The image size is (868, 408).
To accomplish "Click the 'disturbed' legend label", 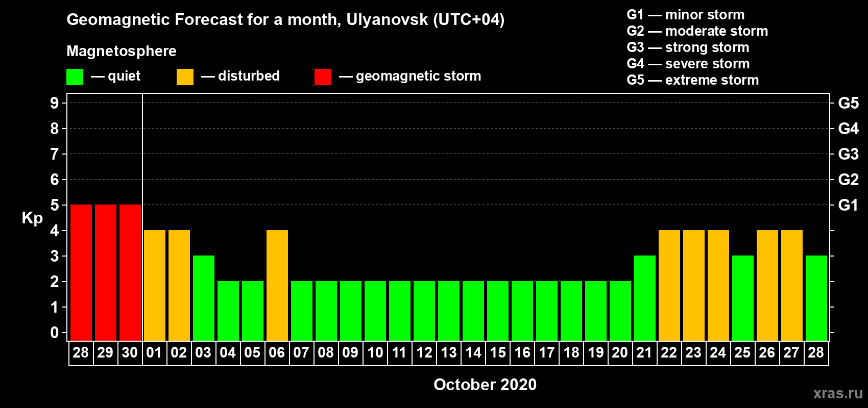I will coord(249,76).
